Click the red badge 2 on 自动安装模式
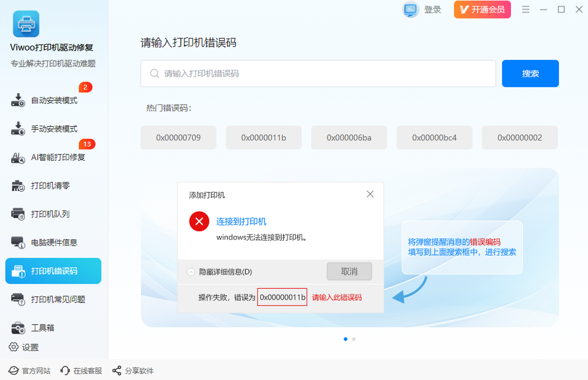This screenshot has height=380, width=588. tap(85, 87)
